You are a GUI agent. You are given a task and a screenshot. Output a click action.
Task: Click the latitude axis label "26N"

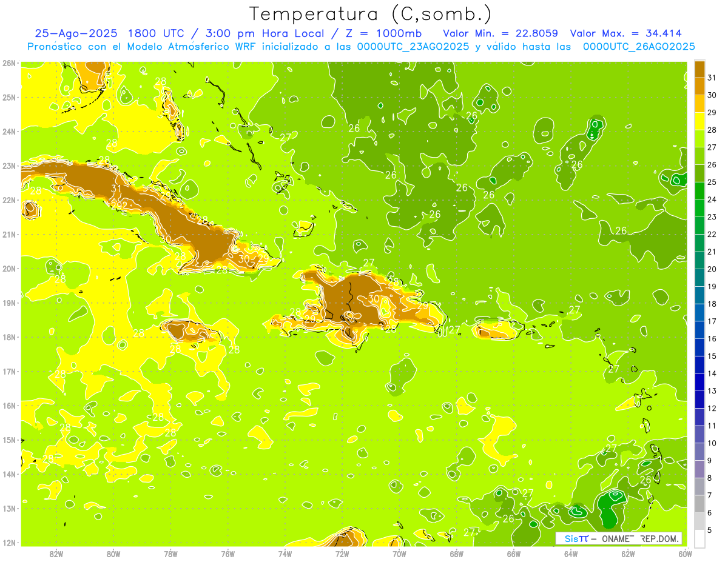coord(9,63)
